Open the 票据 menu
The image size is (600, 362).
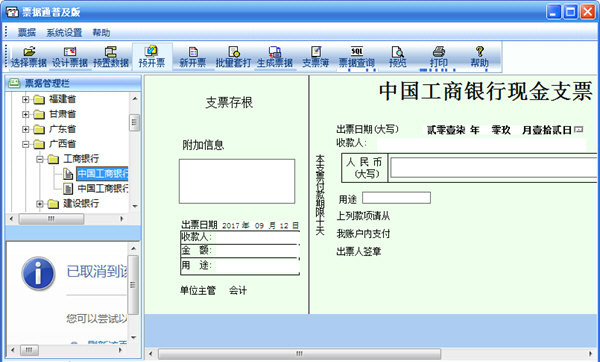[x=27, y=33]
